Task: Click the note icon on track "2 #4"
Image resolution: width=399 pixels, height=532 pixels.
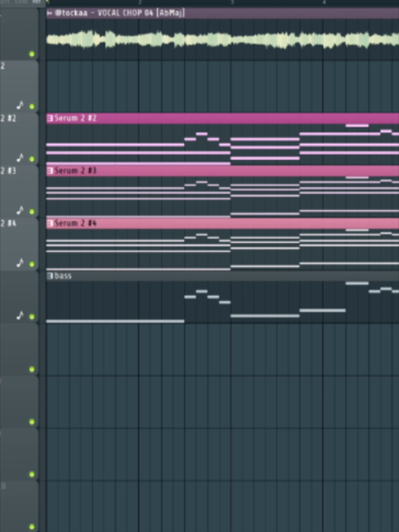Action: click(x=20, y=263)
